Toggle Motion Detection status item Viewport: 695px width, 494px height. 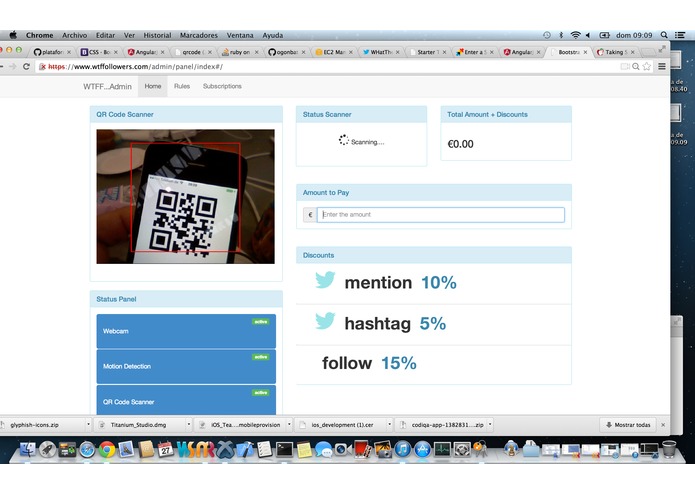pos(186,366)
